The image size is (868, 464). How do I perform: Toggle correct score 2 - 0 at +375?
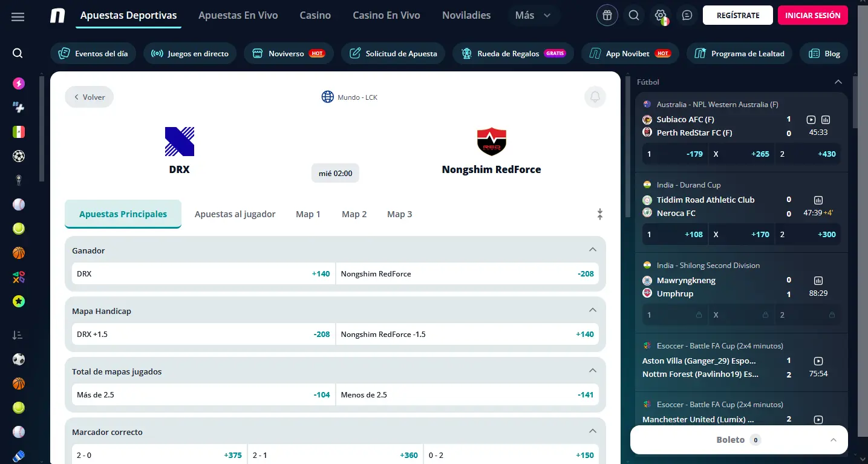coord(159,454)
